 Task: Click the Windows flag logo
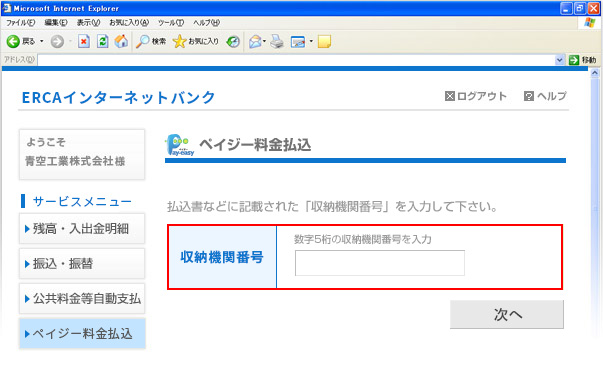coord(589,23)
